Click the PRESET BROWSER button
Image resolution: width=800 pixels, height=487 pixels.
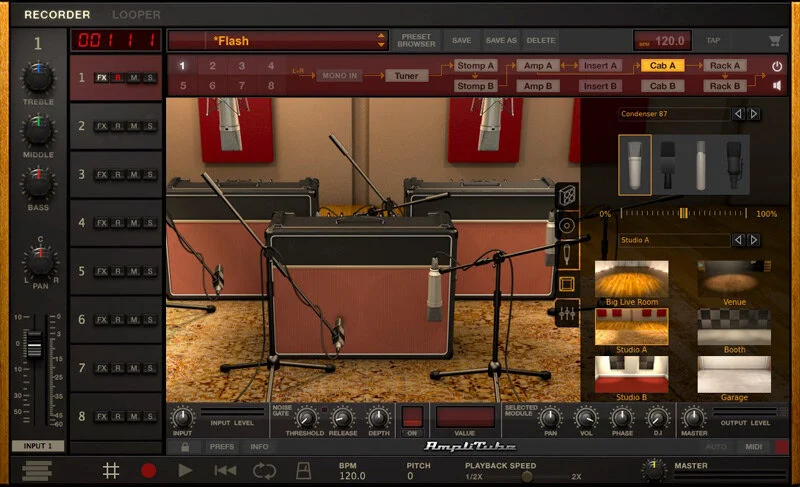416,40
